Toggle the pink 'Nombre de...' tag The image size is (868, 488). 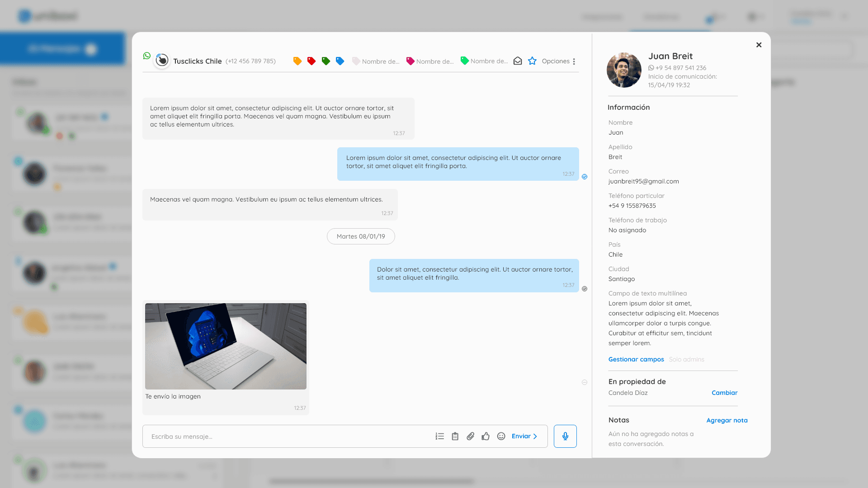click(x=429, y=61)
